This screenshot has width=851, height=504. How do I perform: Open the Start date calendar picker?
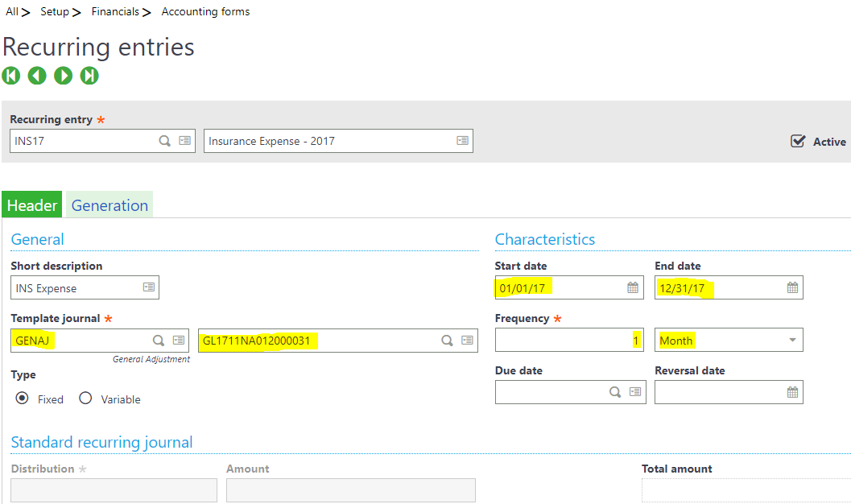(632, 287)
